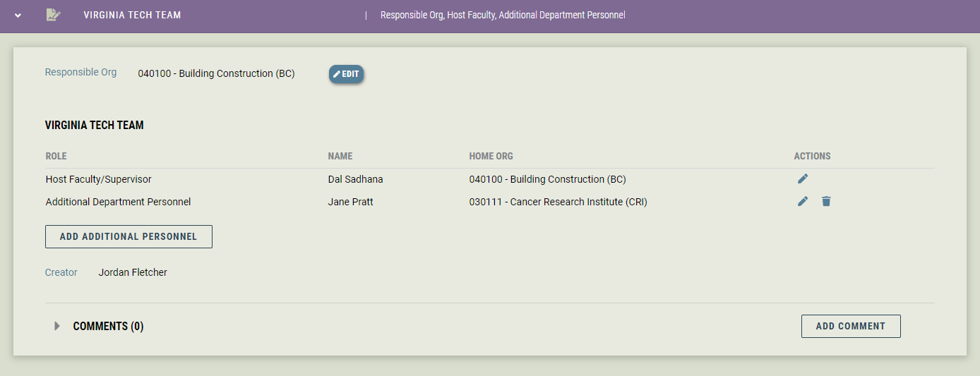Screen dimensions: 980x376
Task: Click the Cancer Research Institute home org
Action: tap(558, 202)
